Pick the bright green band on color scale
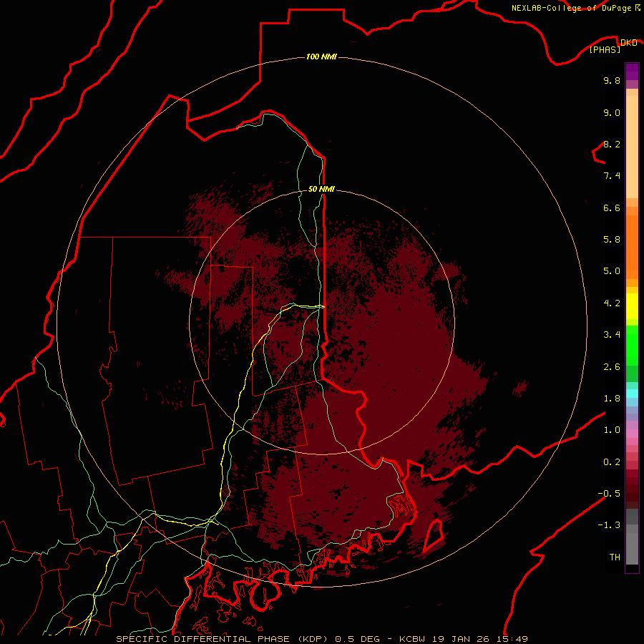Screen dimensions: 644x644 (x=632, y=346)
